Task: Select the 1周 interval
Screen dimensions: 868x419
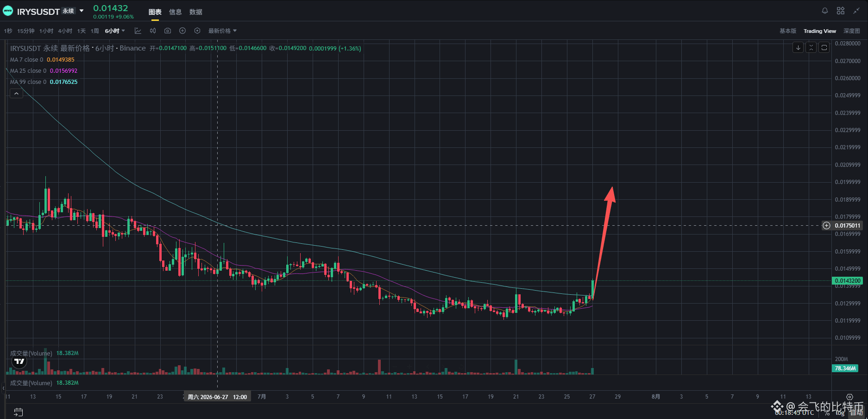Action: coord(95,31)
